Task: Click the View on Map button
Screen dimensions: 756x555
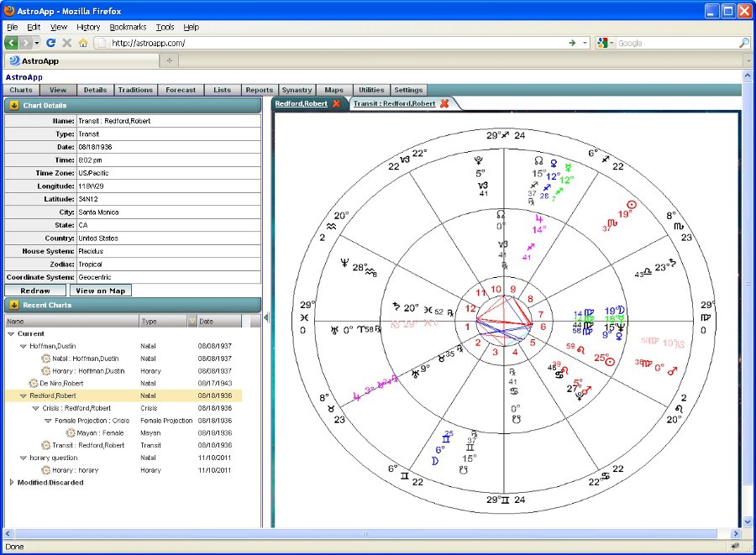Action: [100, 291]
